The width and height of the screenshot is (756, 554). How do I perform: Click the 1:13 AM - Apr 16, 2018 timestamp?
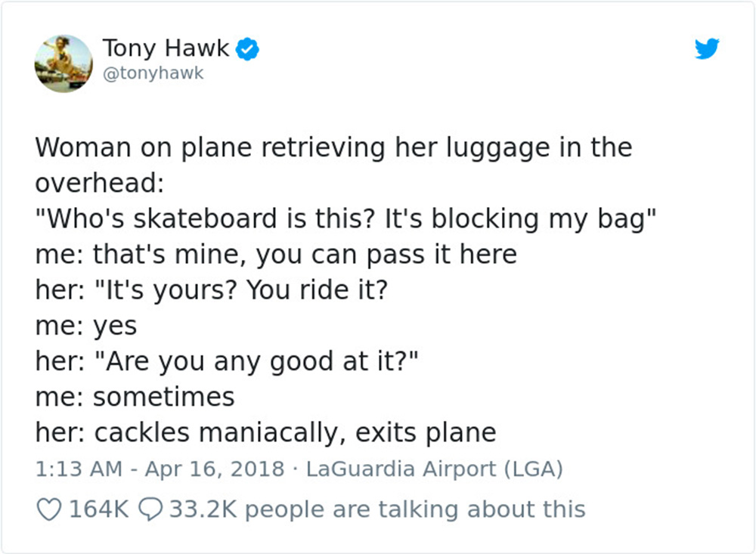coord(160,469)
